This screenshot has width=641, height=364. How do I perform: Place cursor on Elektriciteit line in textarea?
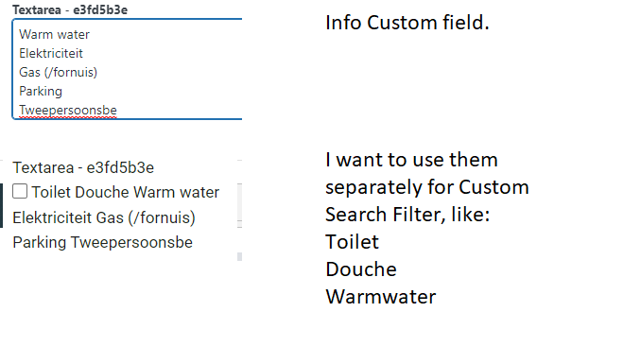[x=51, y=53]
